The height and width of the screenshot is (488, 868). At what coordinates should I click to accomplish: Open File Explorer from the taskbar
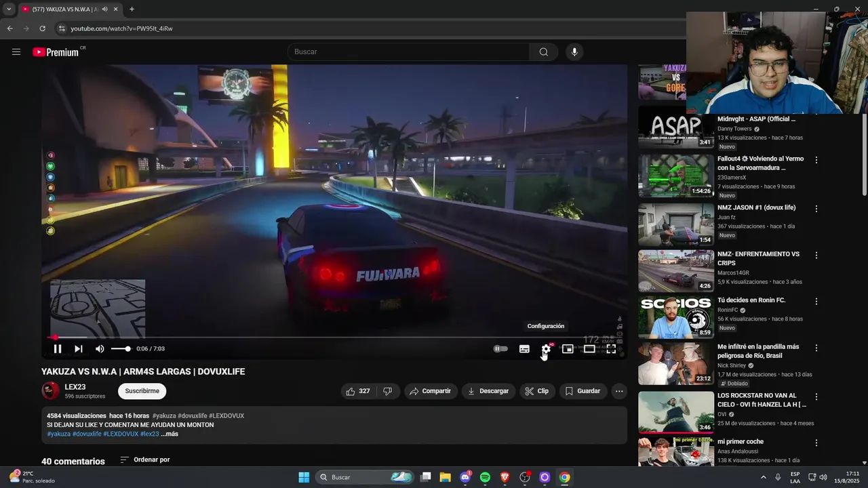coord(445,477)
